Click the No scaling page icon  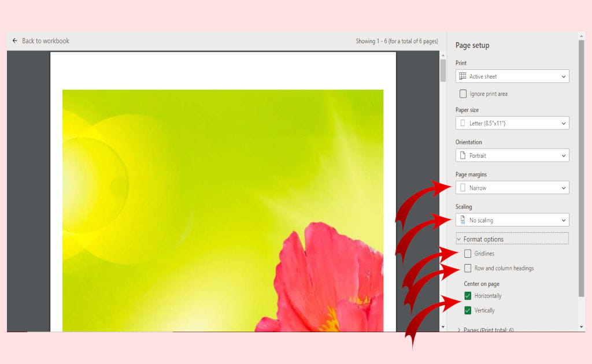[462, 220]
